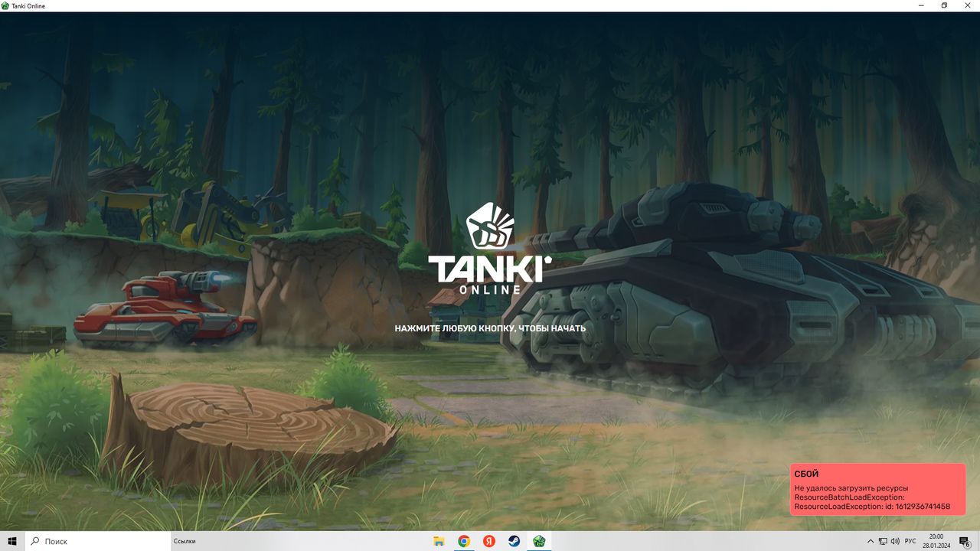
Task: Open the Windows Start menu
Action: coord(12,541)
